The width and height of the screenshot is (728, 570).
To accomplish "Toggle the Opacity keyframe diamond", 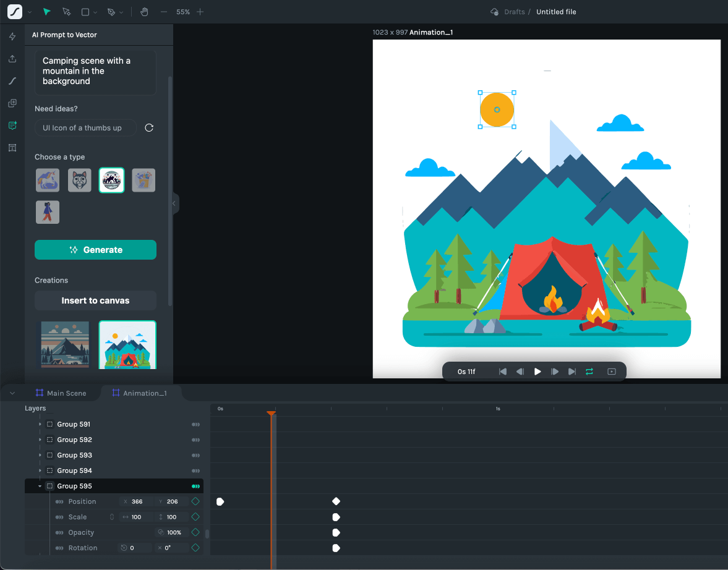I will (x=195, y=532).
